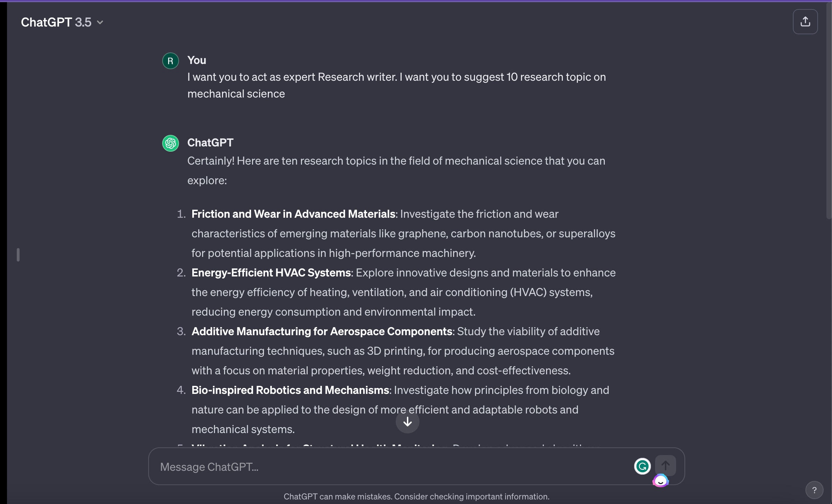Image resolution: width=832 pixels, height=504 pixels.
Task: Click the 'Friction and Wear in Advanced Materials' heading
Action: (x=293, y=214)
